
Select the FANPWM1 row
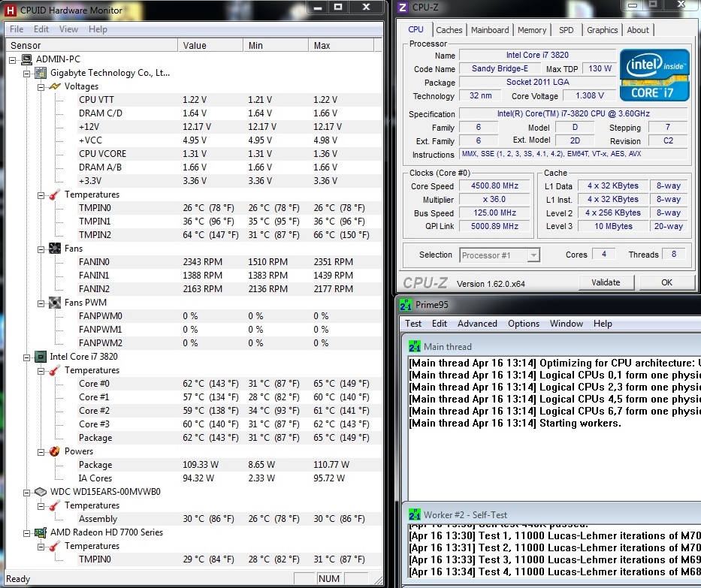[230, 330]
